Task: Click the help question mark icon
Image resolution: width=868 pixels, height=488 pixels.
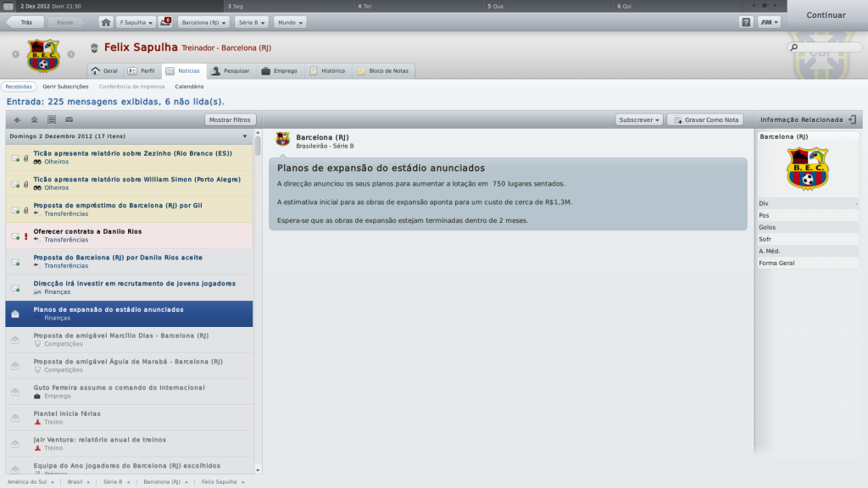Action: pos(746,23)
